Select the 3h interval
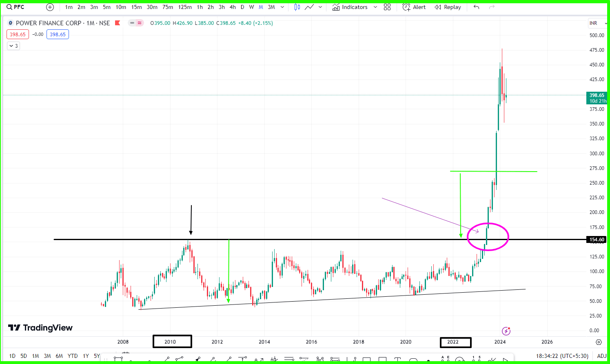 point(222,7)
